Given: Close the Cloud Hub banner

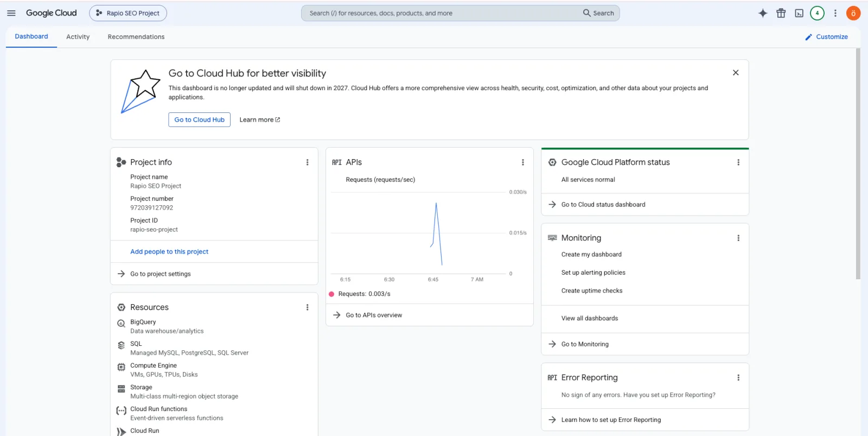Looking at the screenshot, I should tap(736, 73).
